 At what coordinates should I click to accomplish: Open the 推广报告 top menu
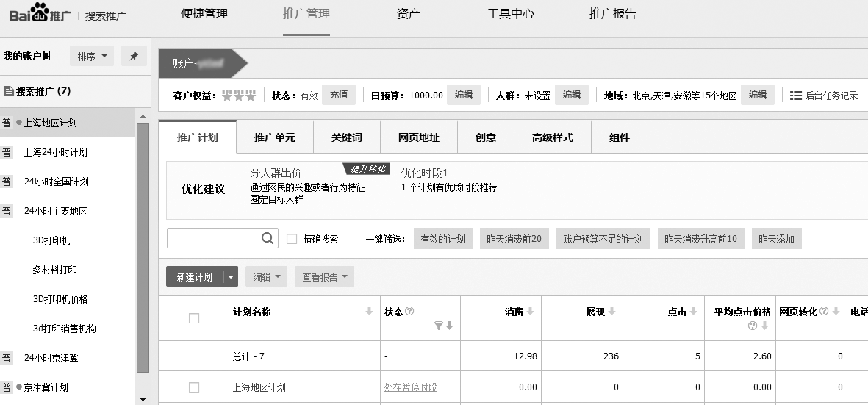(612, 14)
